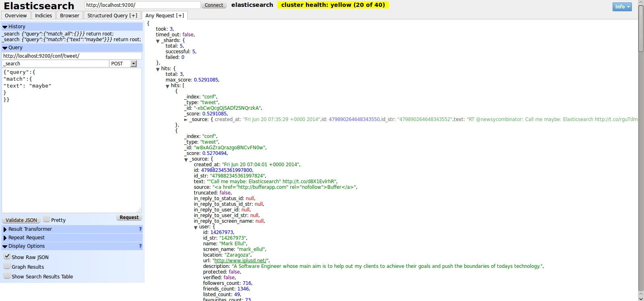Click the _id value w8xAGZraQrazgoBNCvFN0w
This screenshot has height=301, width=644.
pos(230,148)
